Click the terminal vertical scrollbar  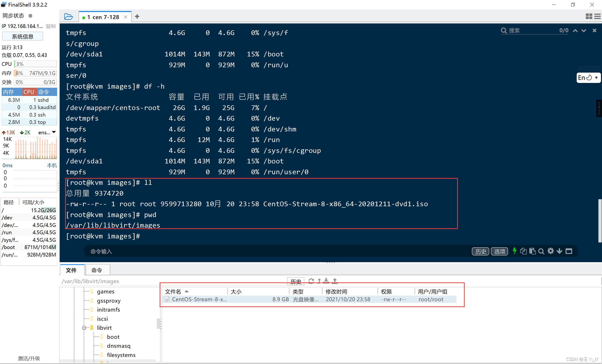click(x=600, y=221)
